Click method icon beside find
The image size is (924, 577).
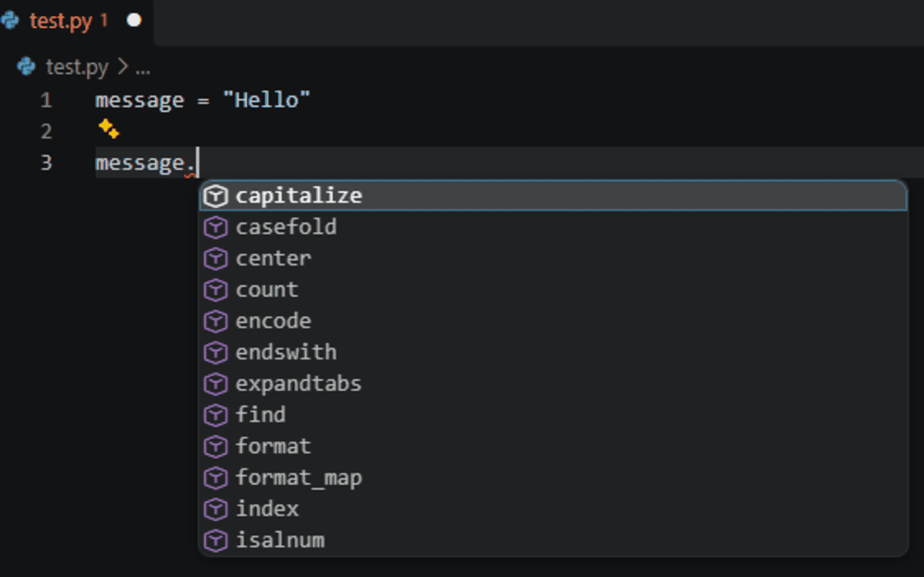click(x=216, y=414)
